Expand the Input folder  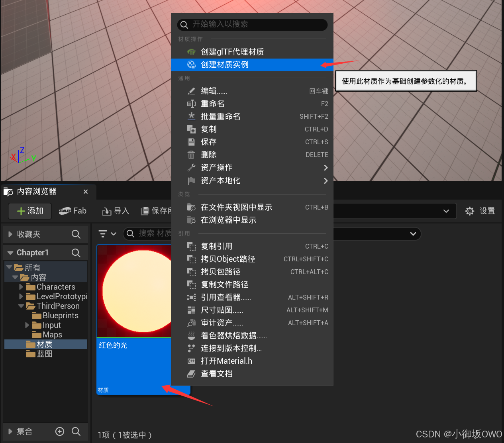coord(27,325)
